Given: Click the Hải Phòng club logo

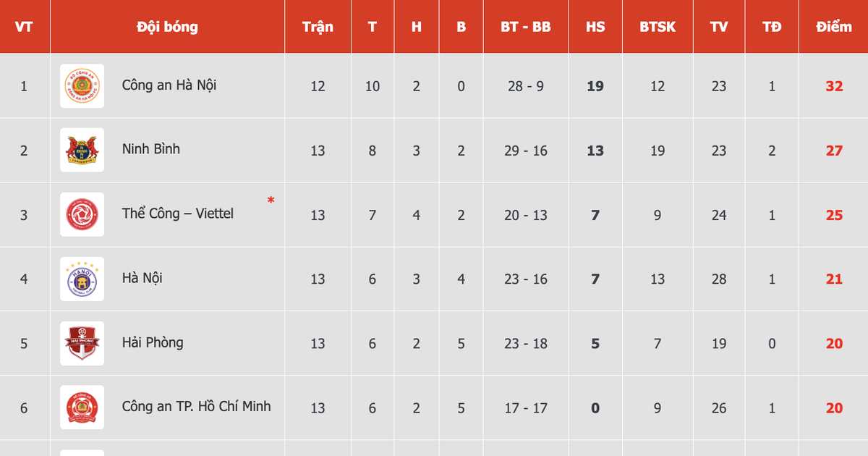Looking at the screenshot, I should click(82, 343).
